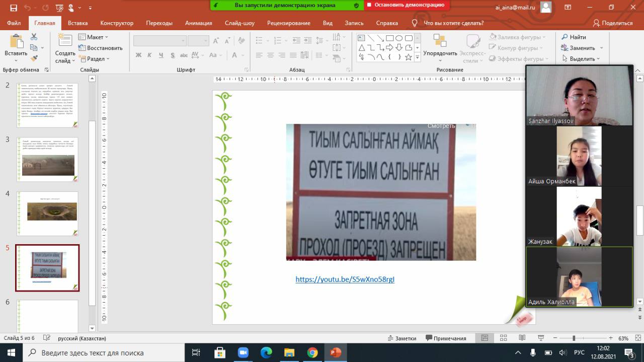The image size is (644, 362).
Task: Pick the star shape in shapes gallery
Action: [x=409, y=57]
